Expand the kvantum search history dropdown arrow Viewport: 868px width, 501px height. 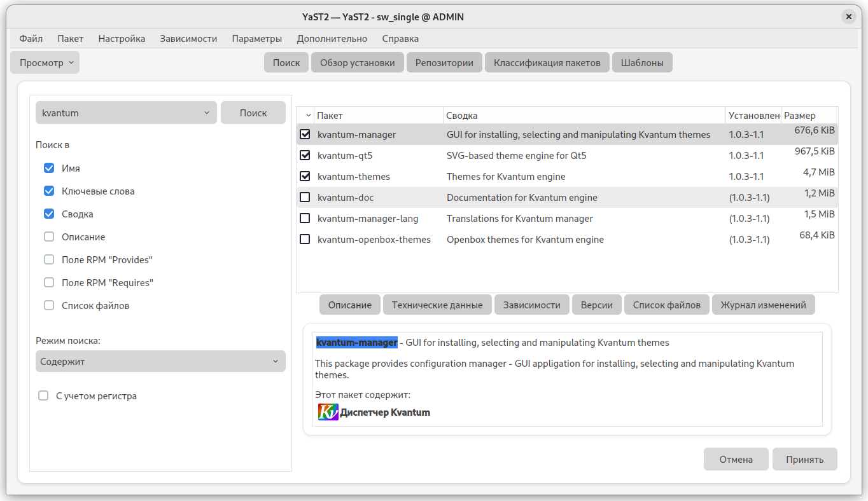coord(207,113)
